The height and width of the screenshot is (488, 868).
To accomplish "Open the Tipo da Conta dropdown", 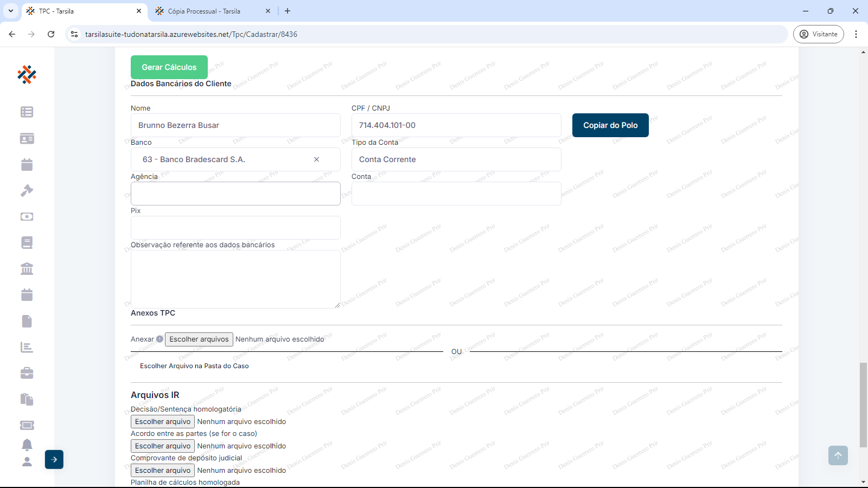I will click(x=456, y=159).
